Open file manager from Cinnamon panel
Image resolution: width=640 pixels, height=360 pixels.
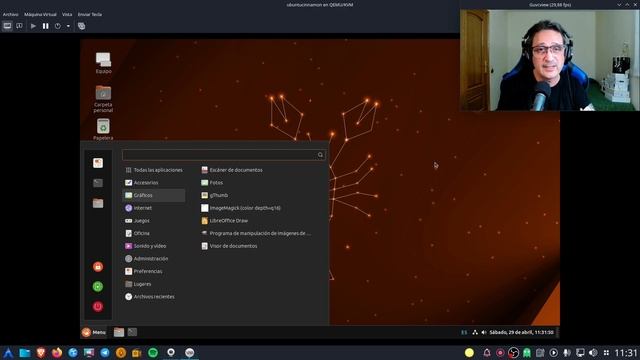pyautogui.click(x=119, y=332)
